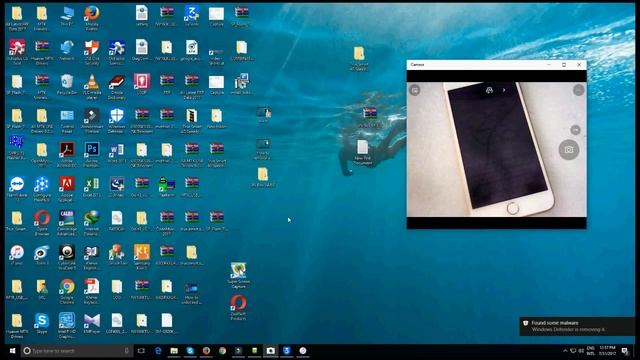Select the Octoplus Samsung shortcut icon
This screenshot has height=360, width=640.
coord(117,52)
